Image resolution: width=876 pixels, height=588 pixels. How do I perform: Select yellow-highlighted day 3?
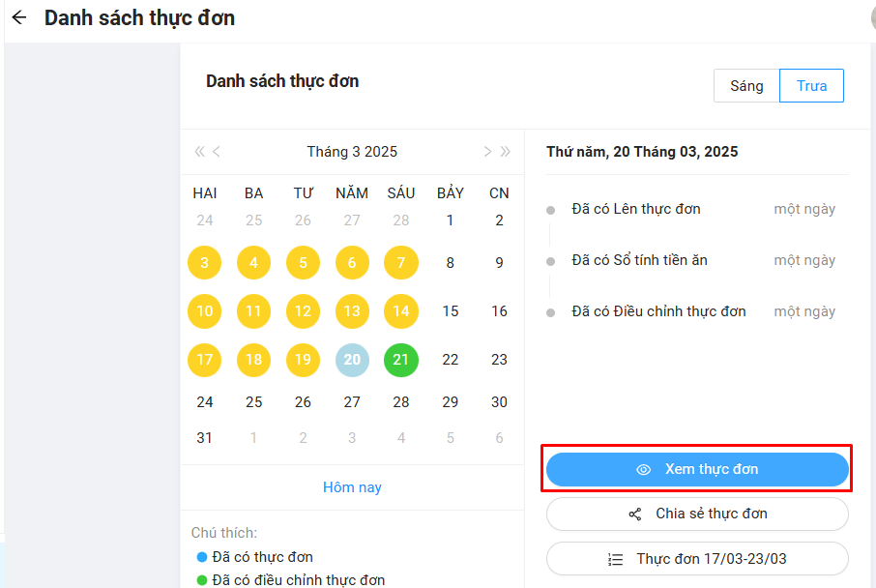click(x=205, y=263)
